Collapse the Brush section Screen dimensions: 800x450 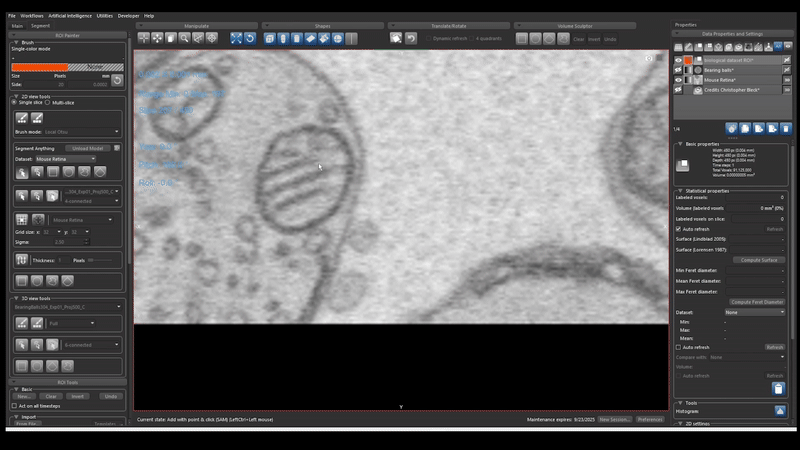(x=16, y=42)
